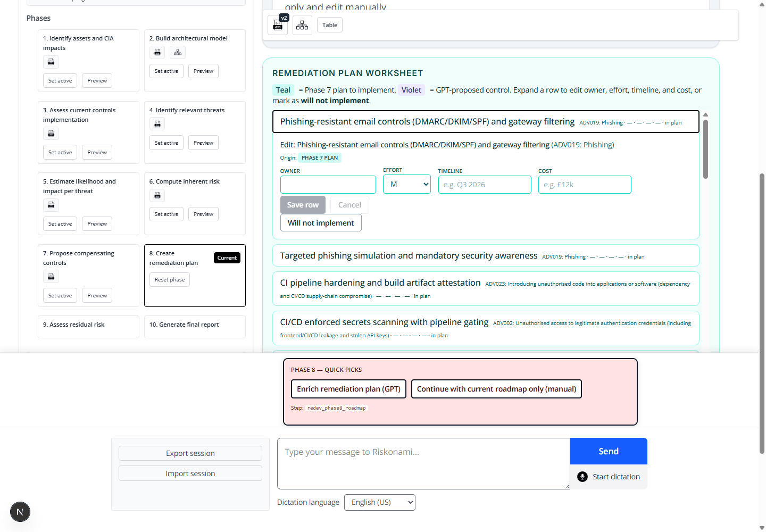The width and height of the screenshot is (766, 532).
Task: Set phase 6 Compute inherent risk active
Action: tap(166, 214)
